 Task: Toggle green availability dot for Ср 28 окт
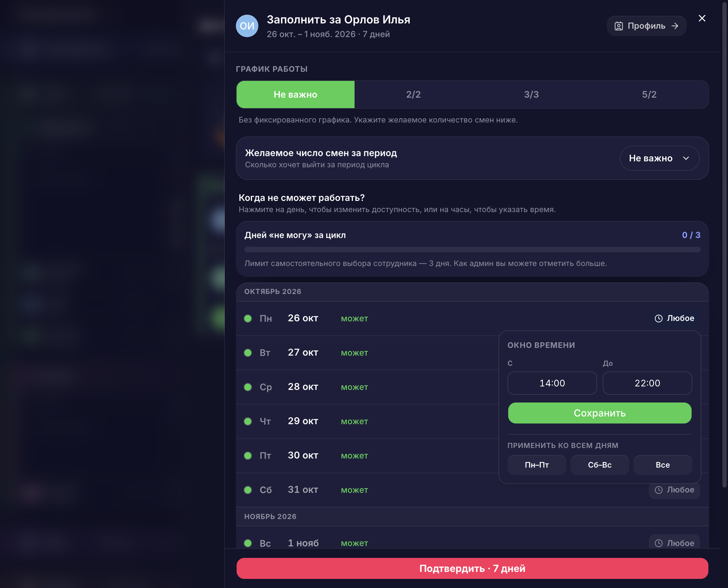[x=248, y=387]
